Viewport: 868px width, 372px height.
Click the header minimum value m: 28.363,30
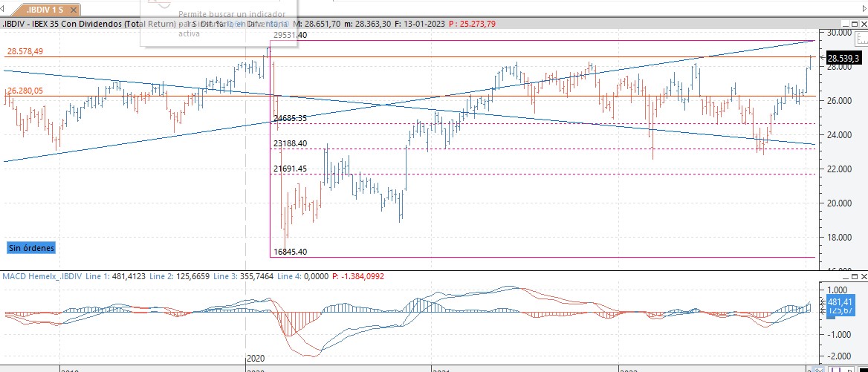[x=367, y=24]
